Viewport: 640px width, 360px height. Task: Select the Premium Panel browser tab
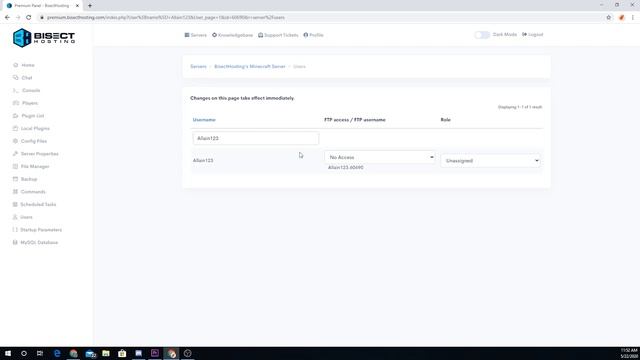tap(42, 6)
